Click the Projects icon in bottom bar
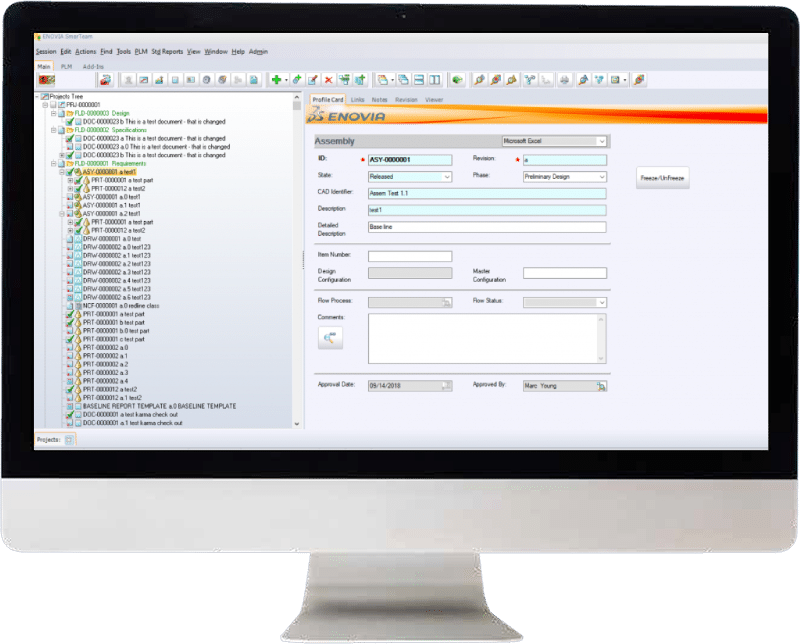The width and height of the screenshot is (800, 644). click(x=70, y=439)
